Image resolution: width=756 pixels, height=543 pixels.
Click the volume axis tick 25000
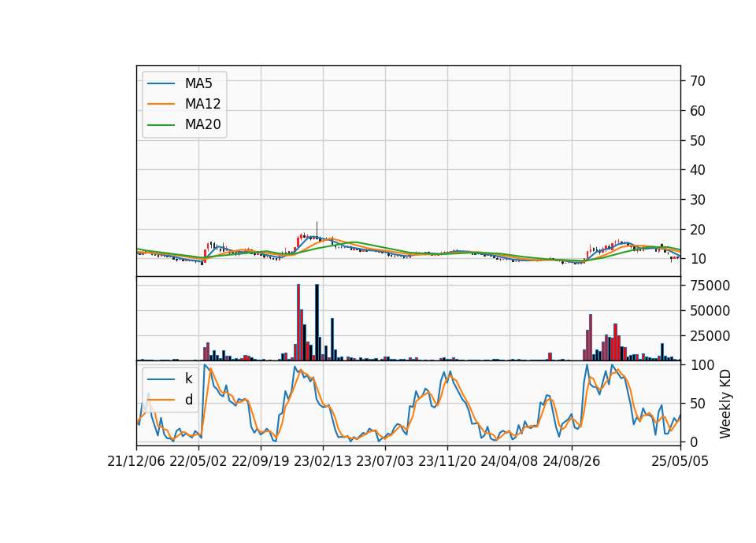(x=710, y=336)
